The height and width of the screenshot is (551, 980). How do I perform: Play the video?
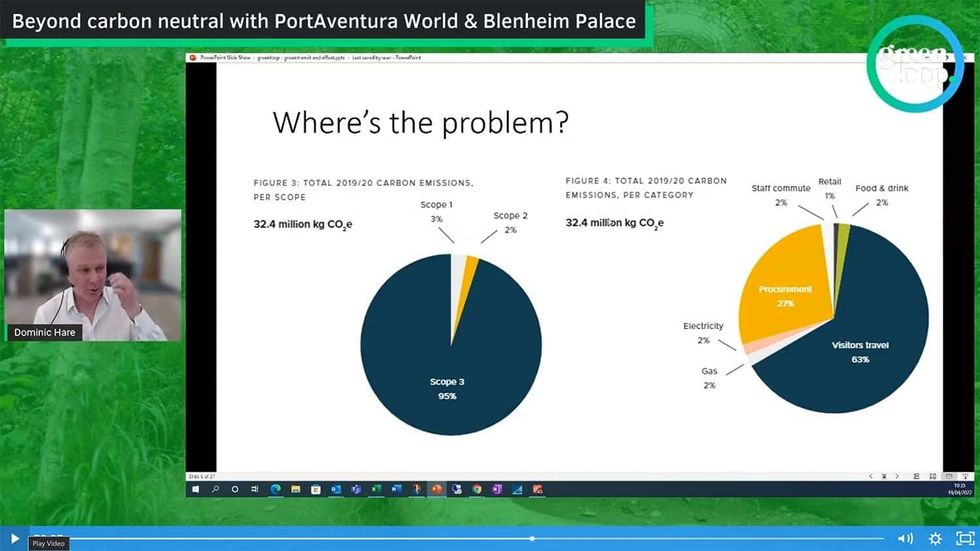[14, 538]
